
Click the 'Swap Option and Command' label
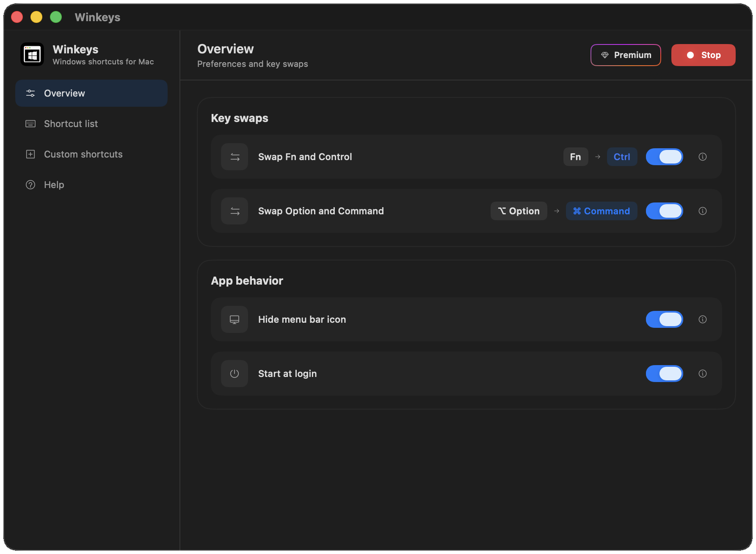pos(321,211)
